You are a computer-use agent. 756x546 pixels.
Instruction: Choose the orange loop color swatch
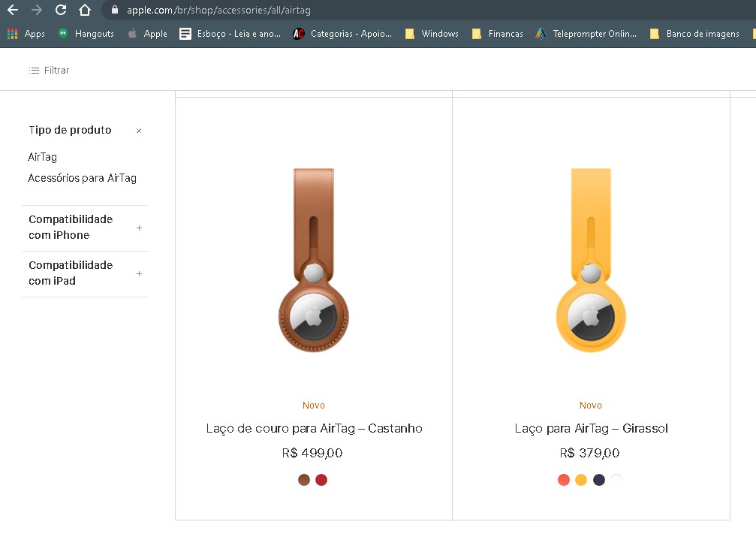[x=564, y=480]
